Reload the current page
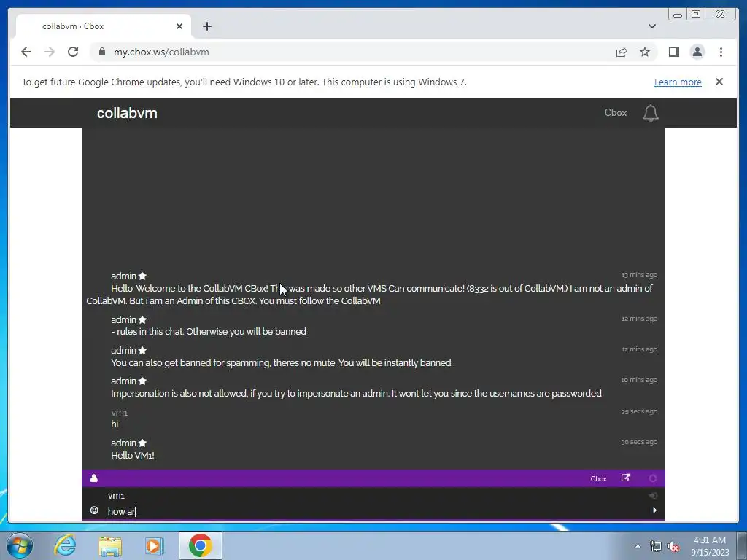Image resolution: width=747 pixels, height=560 pixels. 73,52
